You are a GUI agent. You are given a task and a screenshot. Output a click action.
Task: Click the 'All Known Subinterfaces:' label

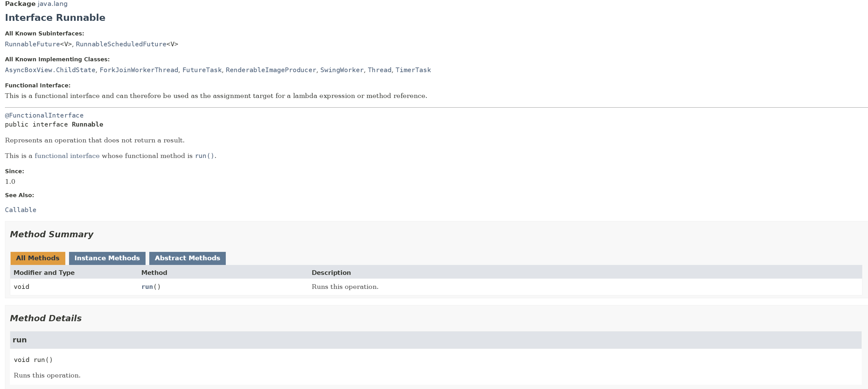(x=44, y=33)
